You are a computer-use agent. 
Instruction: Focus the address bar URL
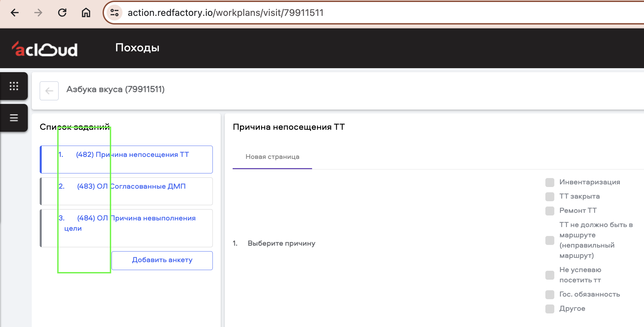pyautogui.click(x=226, y=13)
